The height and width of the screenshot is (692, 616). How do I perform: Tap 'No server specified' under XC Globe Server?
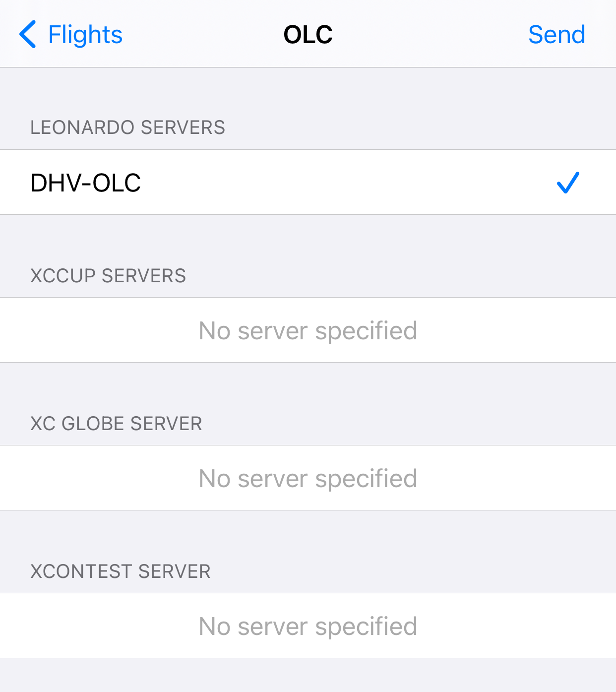click(308, 479)
